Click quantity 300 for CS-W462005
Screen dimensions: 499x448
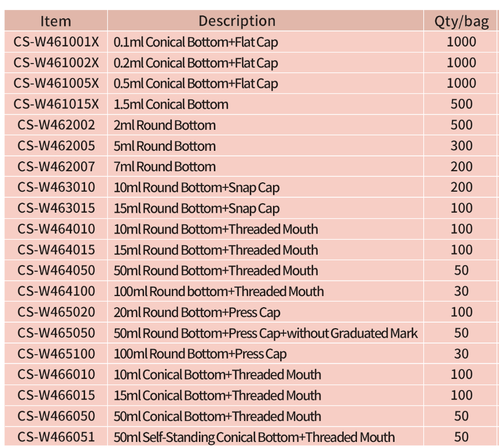(x=461, y=146)
